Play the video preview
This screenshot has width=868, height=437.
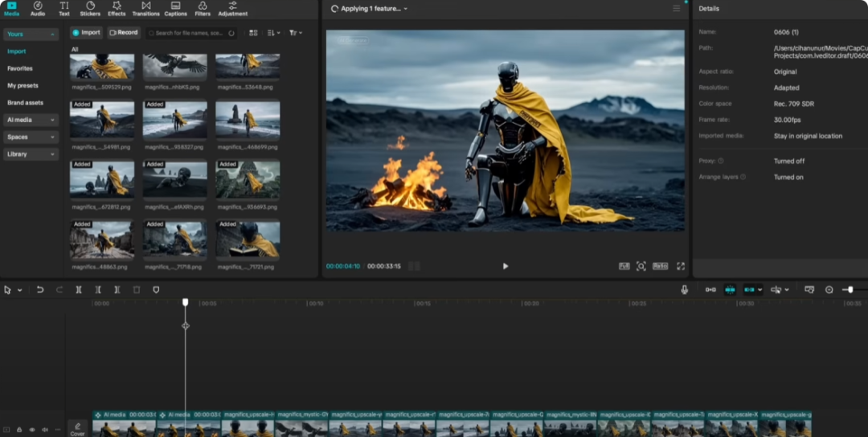click(505, 266)
